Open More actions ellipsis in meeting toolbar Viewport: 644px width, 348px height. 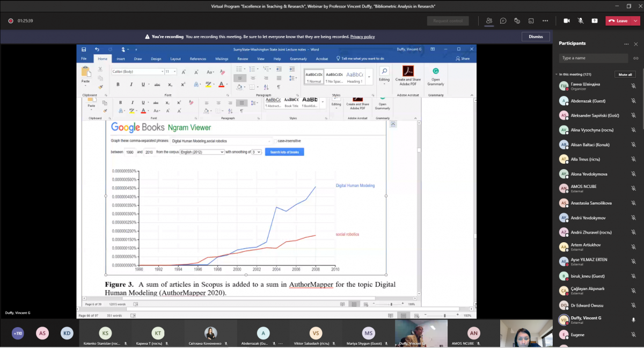(545, 21)
